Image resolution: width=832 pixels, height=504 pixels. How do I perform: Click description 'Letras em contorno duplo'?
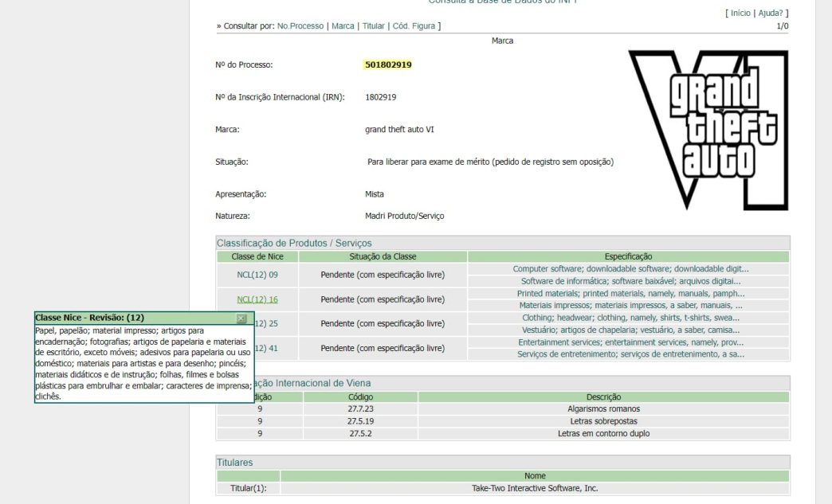coord(603,433)
